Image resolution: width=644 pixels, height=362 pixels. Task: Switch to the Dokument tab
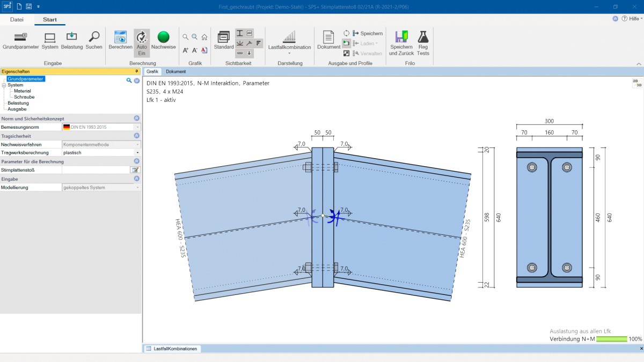[175, 71]
